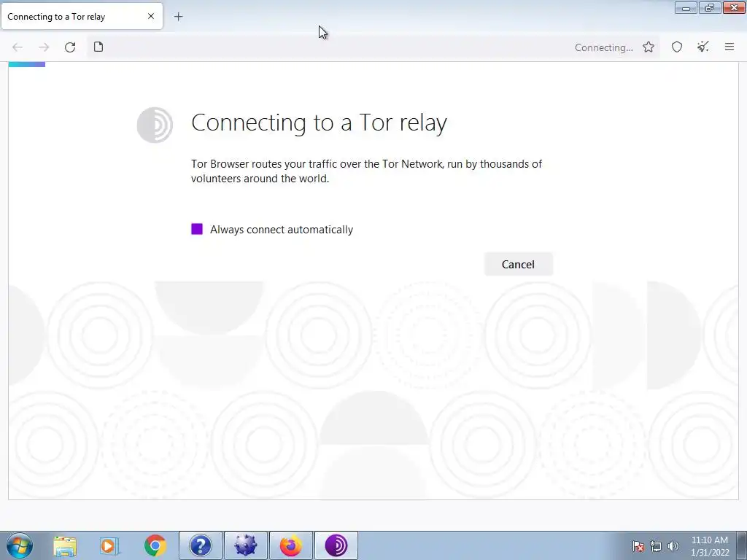This screenshot has width=747, height=560.
Task: Open the volume speaker tray icon
Action: pos(673,546)
